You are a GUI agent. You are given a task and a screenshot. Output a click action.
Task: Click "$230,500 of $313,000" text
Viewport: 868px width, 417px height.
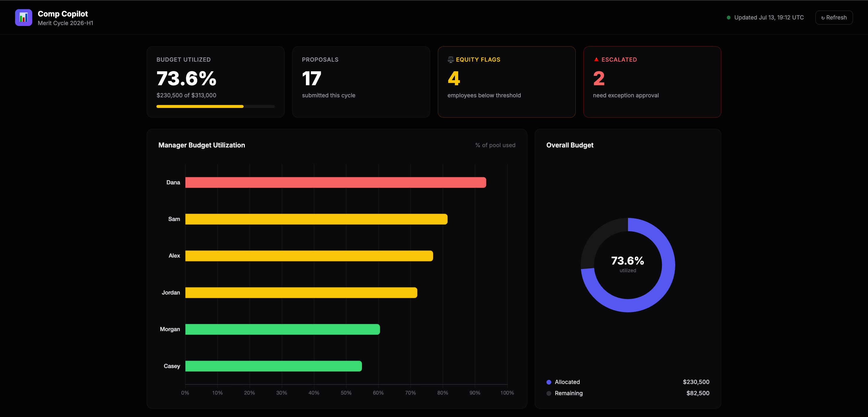point(186,95)
